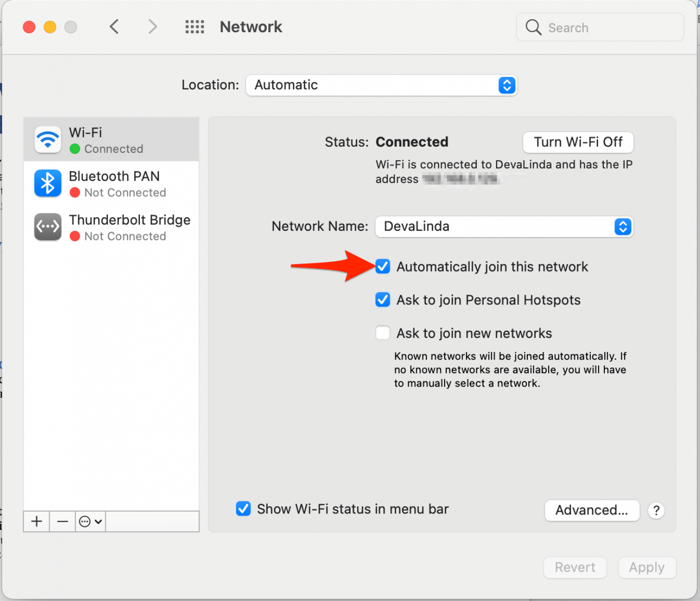Screen dimensions: 700x601
Task: Open the service actions gear menu
Action: point(90,521)
